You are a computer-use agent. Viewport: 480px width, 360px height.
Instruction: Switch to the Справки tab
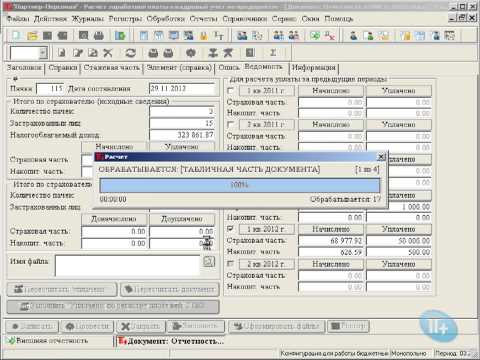(x=63, y=68)
